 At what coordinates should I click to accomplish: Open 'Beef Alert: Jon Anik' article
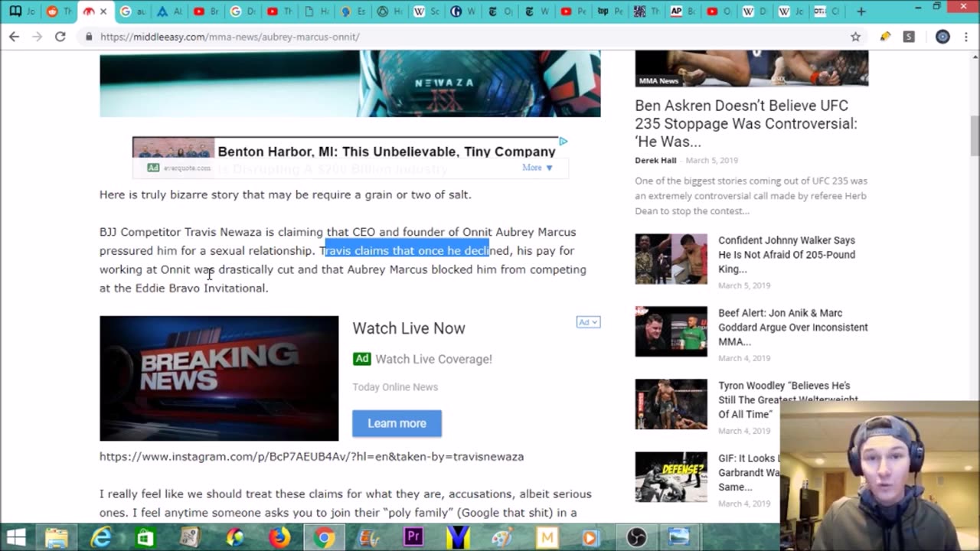point(792,328)
